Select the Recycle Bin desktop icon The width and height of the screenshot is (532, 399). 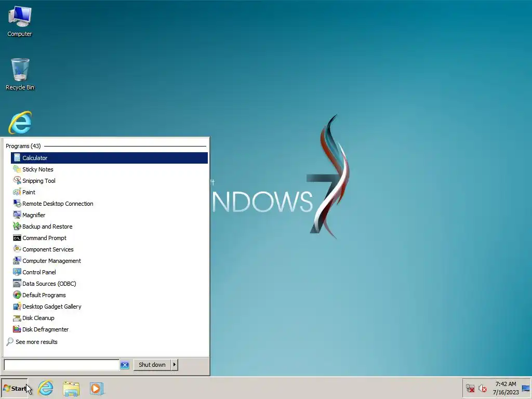click(x=20, y=74)
